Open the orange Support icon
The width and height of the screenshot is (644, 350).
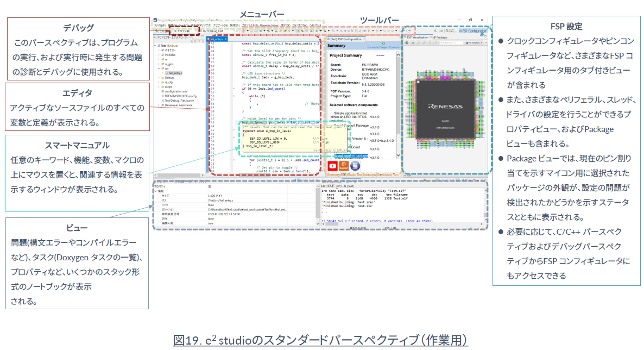click(344, 166)
